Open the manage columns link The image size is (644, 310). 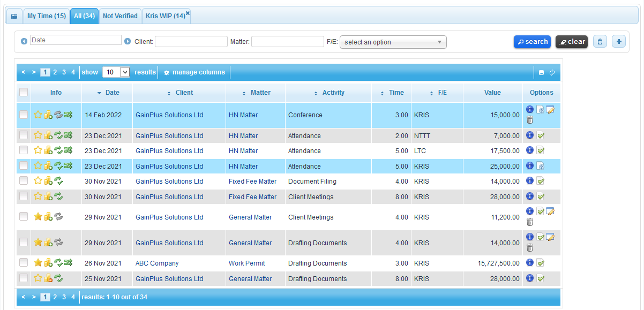point(194,72)
